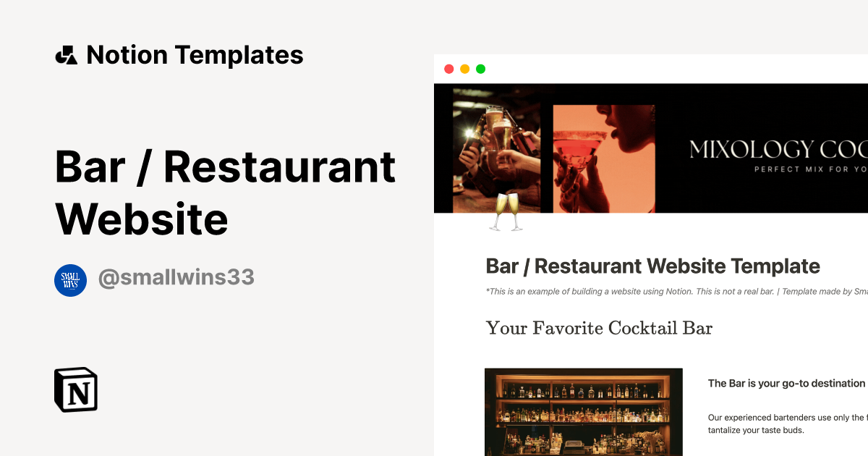Viewport: 868px width, 456px height.
Task: Click the Bar / Restaurant Website Template heading
Action: point(653,266)
